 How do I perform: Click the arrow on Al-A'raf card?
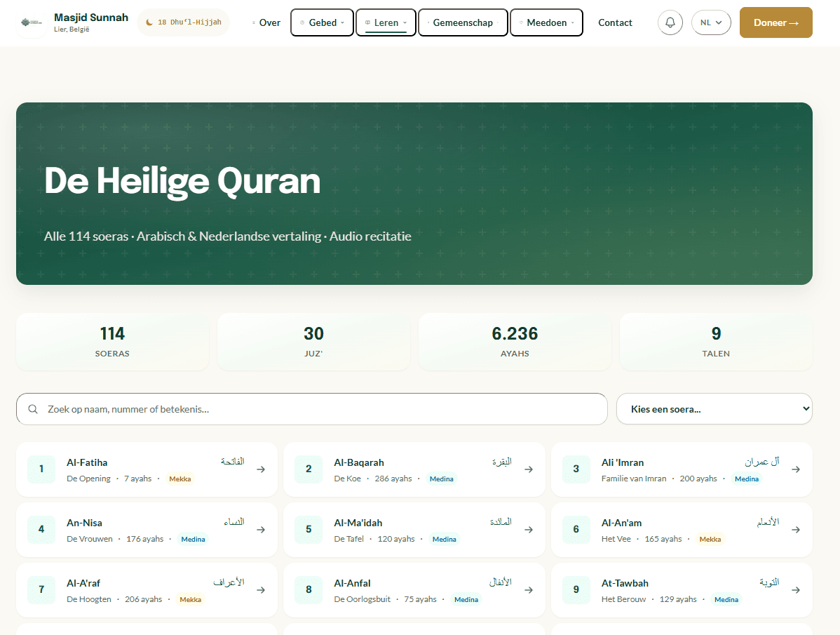[261, 590]
